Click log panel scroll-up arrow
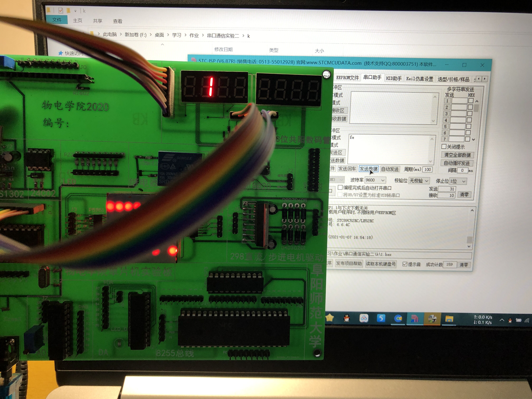Image resolution: width=532 pixels, height=399 pixels. 472,210
